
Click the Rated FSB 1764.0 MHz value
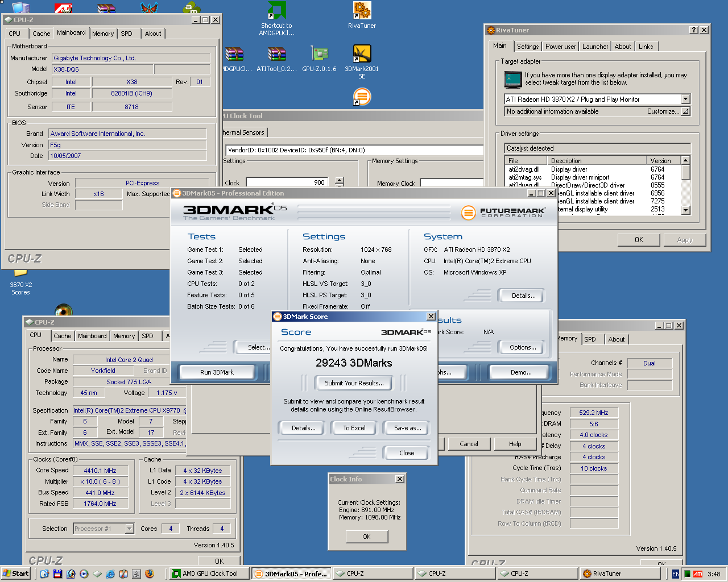100,504
